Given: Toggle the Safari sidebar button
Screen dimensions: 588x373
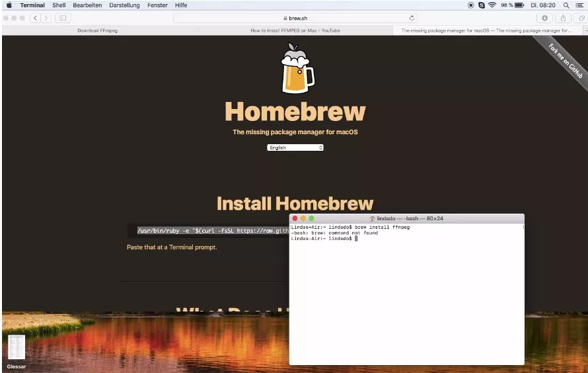Looking at the screenshot, I should click(63, 18).
